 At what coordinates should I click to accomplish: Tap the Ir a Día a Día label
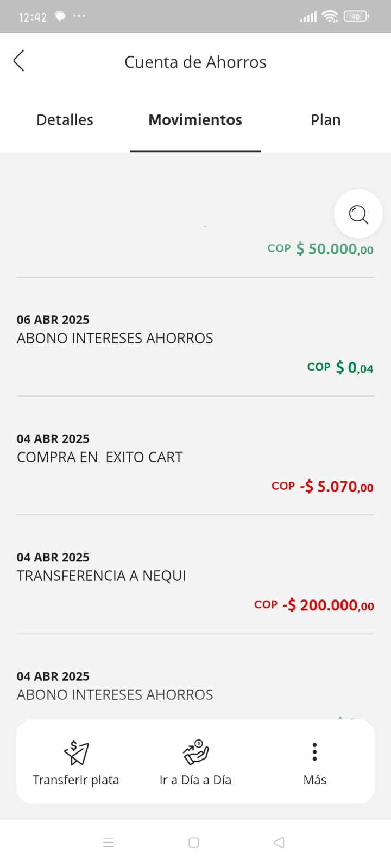[x=195, y=780]
